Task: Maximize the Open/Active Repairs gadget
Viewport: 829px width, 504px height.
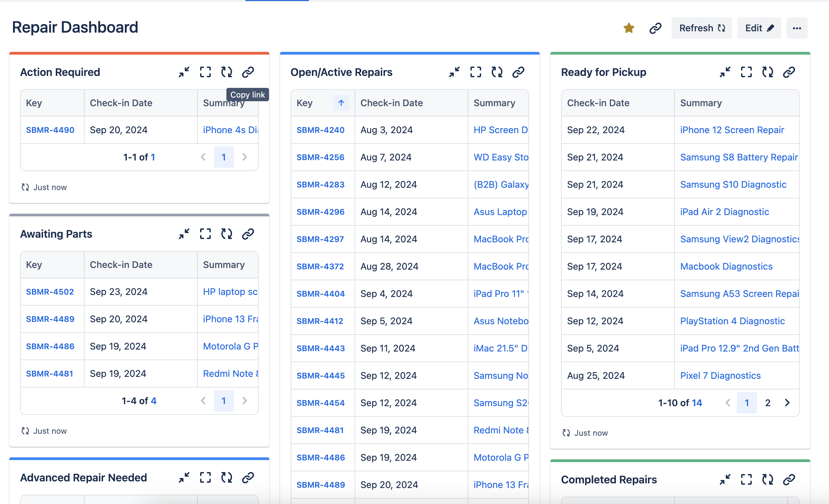Action: (475, 72)
